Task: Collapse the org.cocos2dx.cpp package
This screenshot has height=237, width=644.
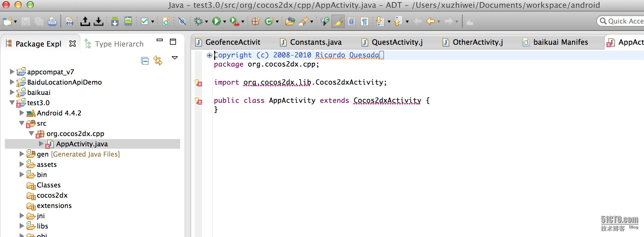Action: pyautogui.click(x=31, y=133)
